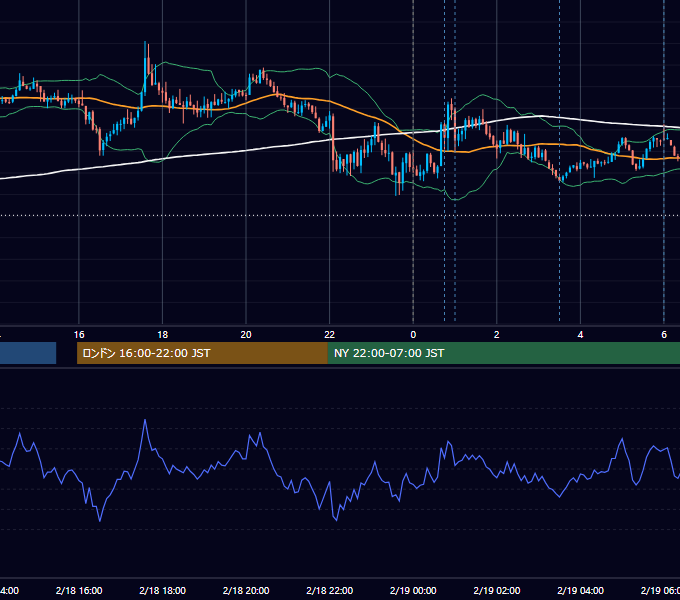Click the 2/19 04:00 date label
Image resolution: width=680 pixels, height=600 pixels.
(x=580, y=590)
